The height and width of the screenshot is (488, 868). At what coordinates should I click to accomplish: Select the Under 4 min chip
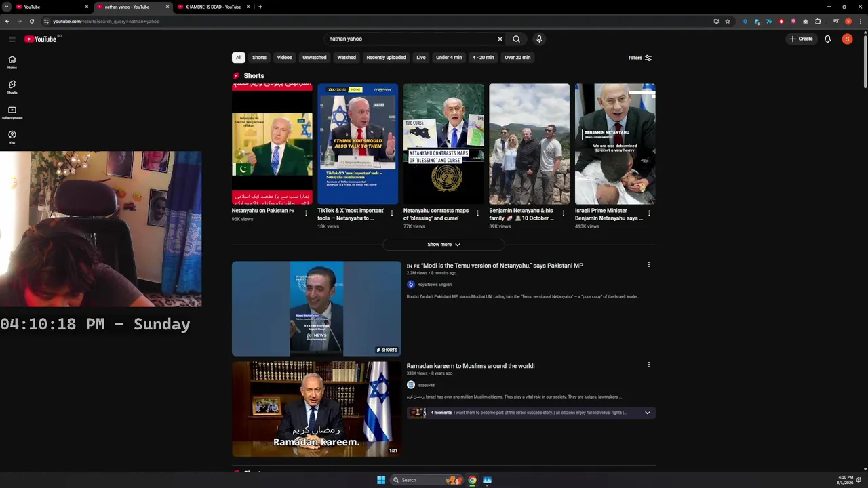pos(449,58)
